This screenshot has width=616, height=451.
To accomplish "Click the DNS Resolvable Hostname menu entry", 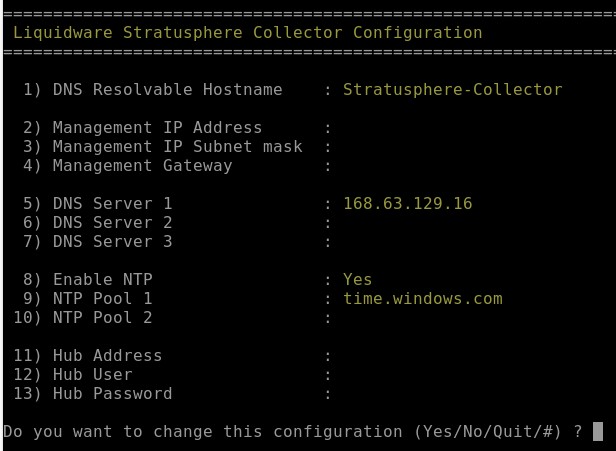I will pyautogui.click(x=153, y=90).
